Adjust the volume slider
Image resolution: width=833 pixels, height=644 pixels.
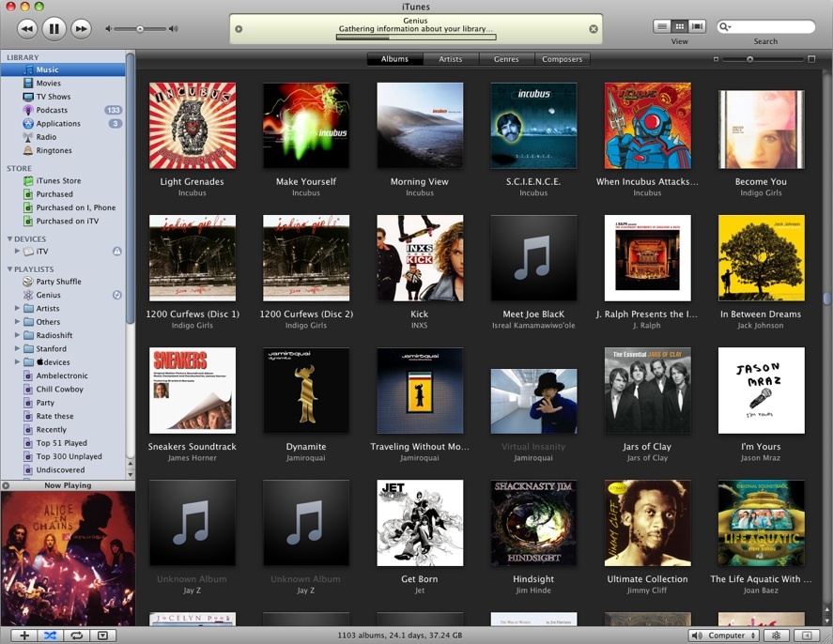[x=141, y=29]
